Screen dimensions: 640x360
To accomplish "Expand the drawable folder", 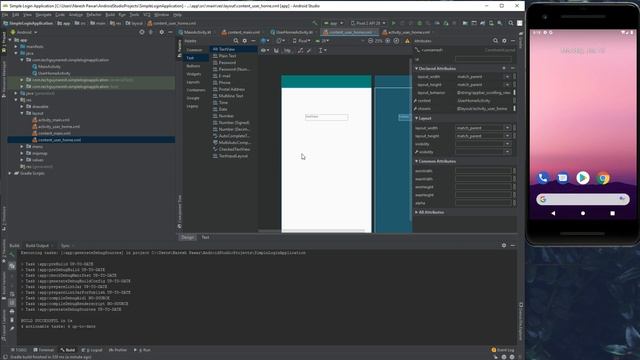I will click(22, 107).
